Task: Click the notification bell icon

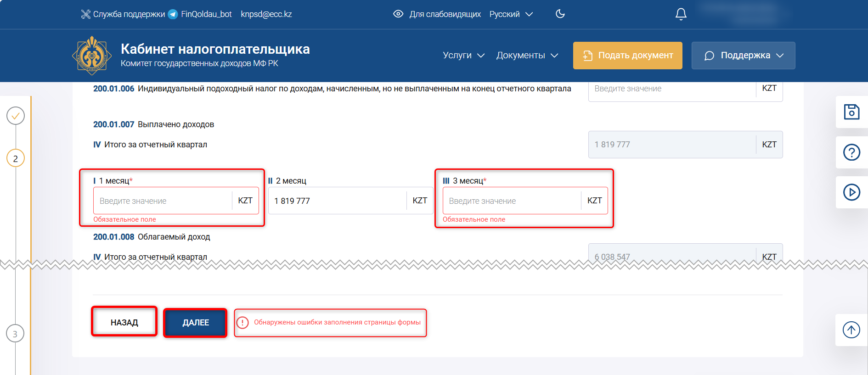Action: click(x=681, y=14)
